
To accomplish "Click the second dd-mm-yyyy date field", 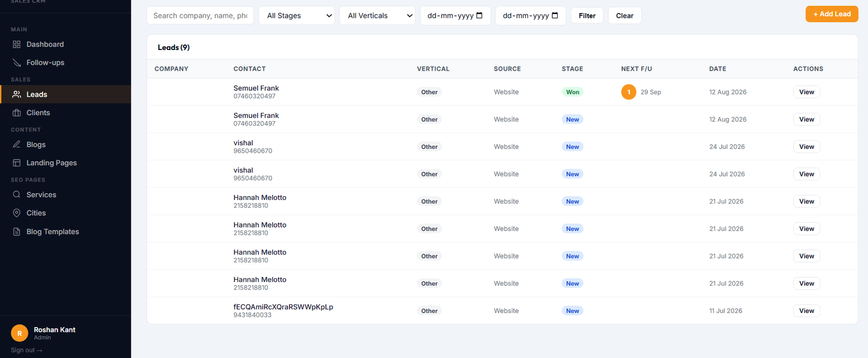I will [531, 16].
